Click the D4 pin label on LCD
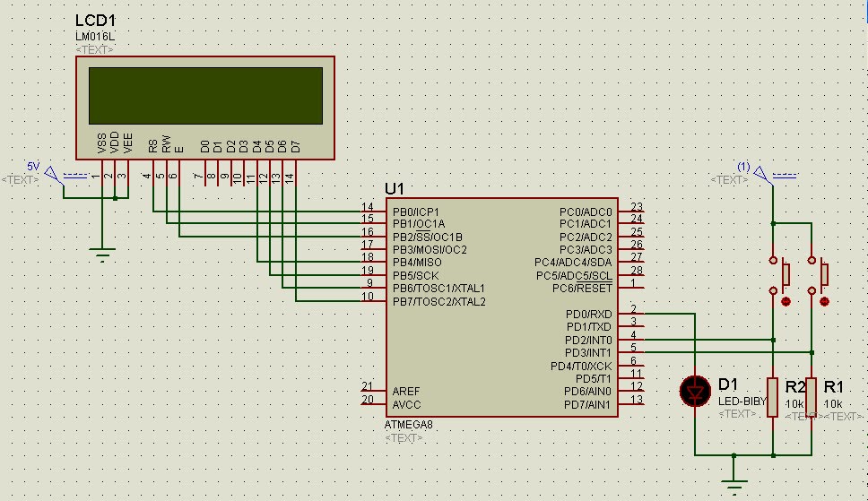 [256, 146]
